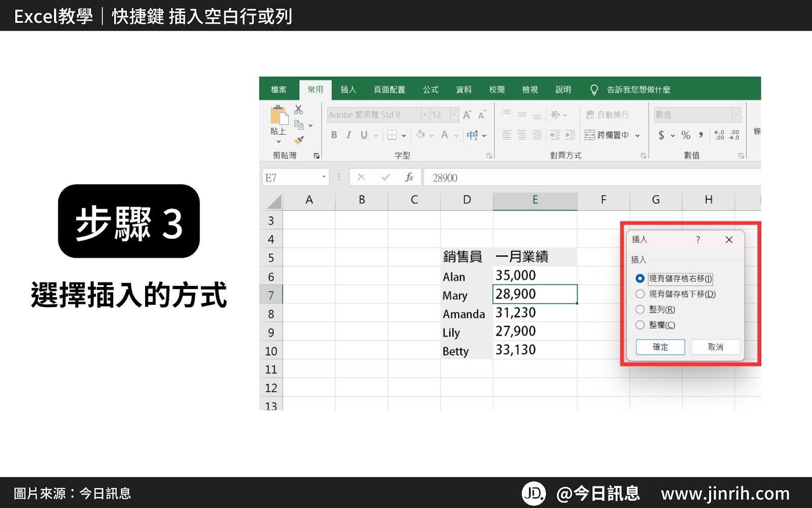Open the 檔案 File tab
This screenshot has width=812, height=508.
(x=279, y=89)
